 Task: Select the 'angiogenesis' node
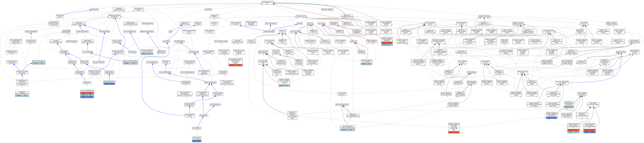pos(87,82)
